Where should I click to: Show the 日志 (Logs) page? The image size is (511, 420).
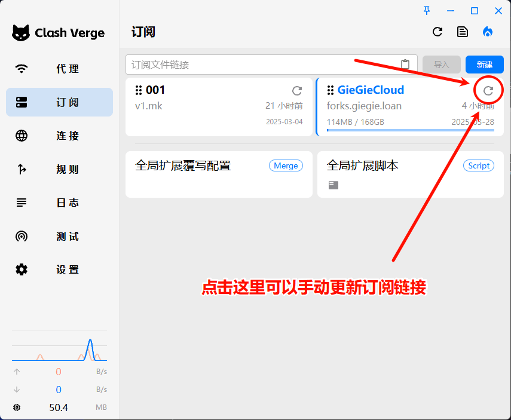click(59, 203)
